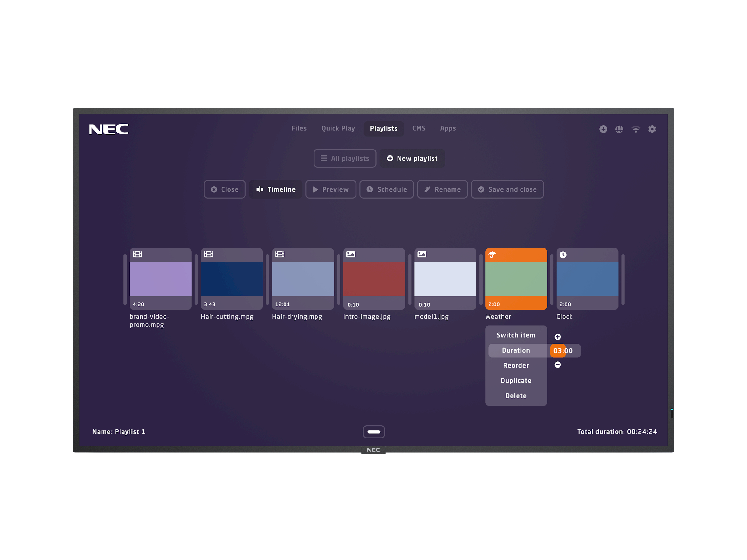
Task: Click the Save and close checkmark icon
Action: (x=482, y=189)
